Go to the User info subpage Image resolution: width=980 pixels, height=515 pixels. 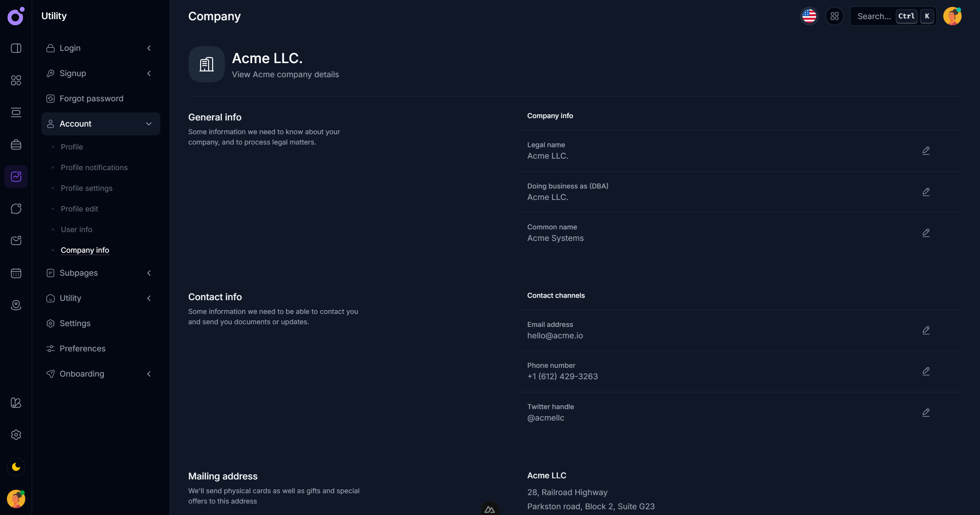(77, 229)
